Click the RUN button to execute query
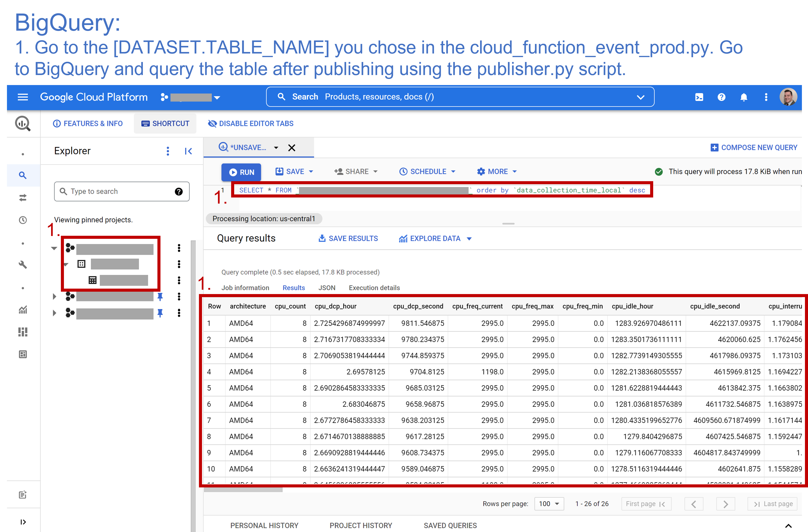This screenshot has width=808, height=532. tap(242, 172)
